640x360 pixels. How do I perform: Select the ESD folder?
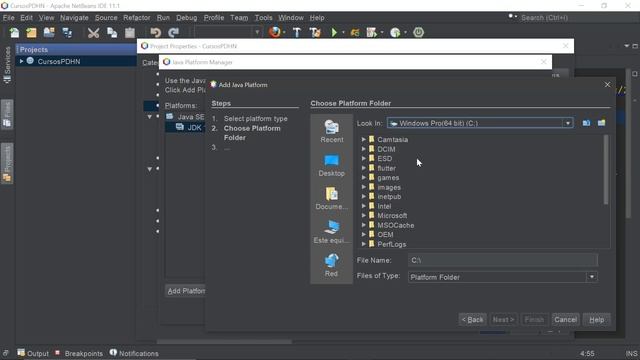(384, 158)
